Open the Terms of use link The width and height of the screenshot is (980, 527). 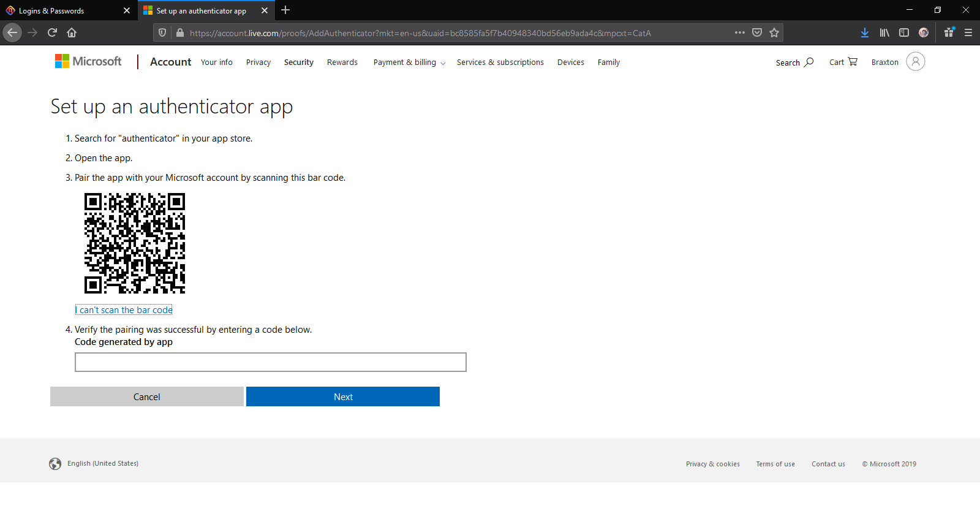(775, 464)
